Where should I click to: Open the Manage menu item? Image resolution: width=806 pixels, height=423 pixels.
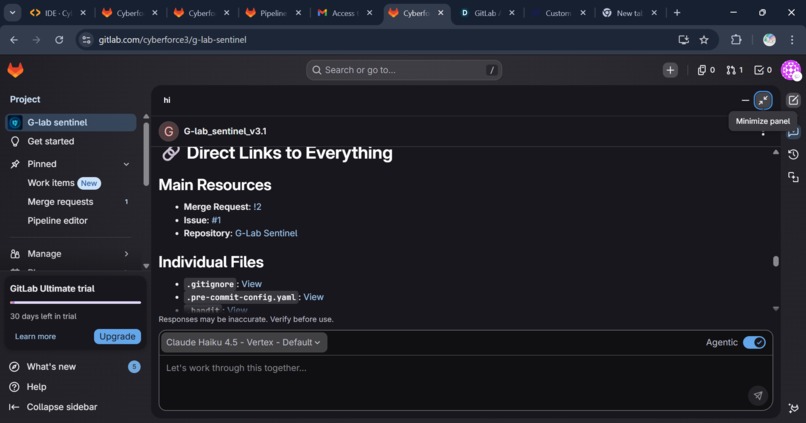[71, 254]
